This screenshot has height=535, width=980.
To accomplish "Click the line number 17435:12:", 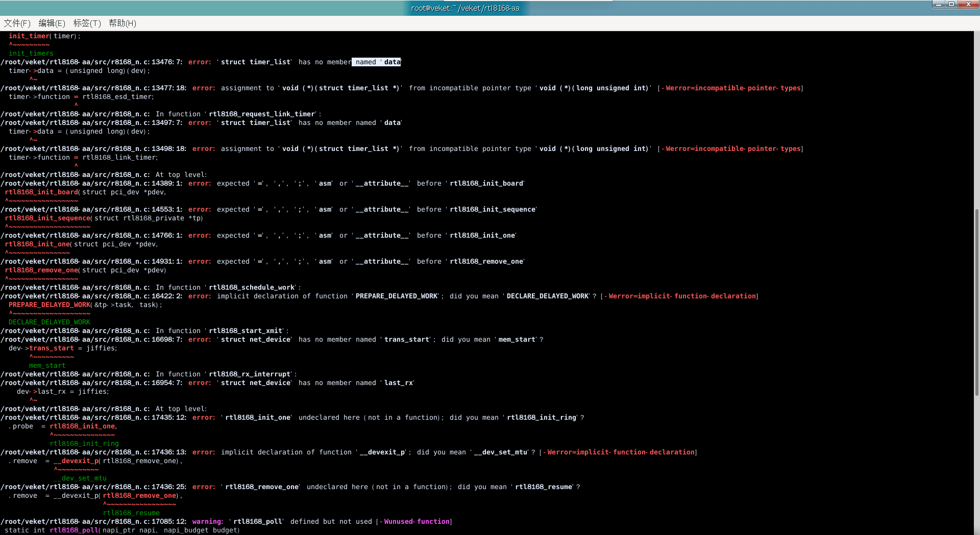I will point(169,418).
